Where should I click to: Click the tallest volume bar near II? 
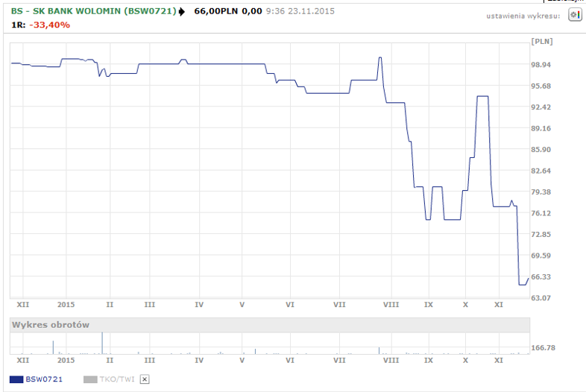pyautogui.click(x=101, y=343)
